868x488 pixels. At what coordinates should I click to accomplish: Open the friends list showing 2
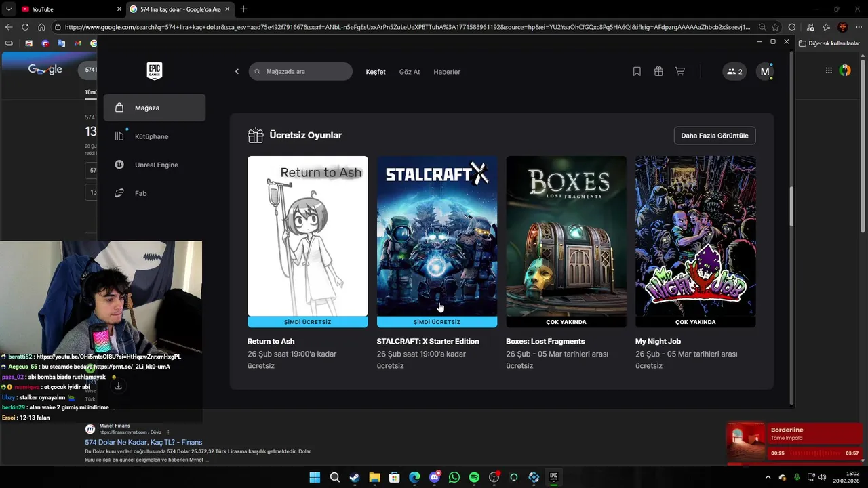coord(734,71)
